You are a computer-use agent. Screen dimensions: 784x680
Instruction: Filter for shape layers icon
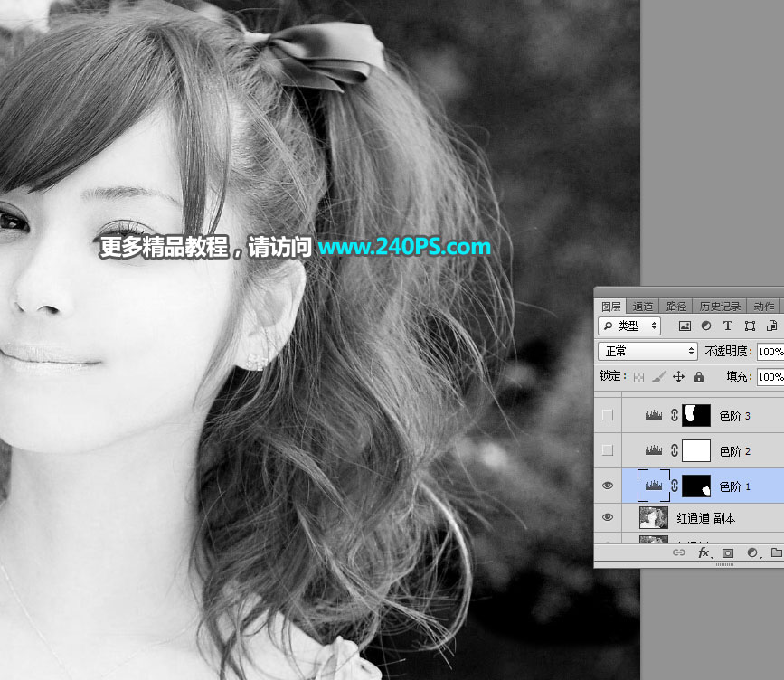click(x=750, y=326)
